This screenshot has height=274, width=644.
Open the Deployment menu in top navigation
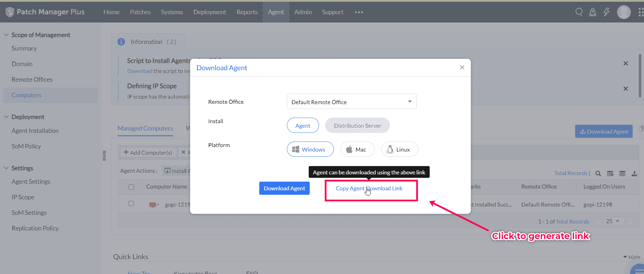pos(210,12)
